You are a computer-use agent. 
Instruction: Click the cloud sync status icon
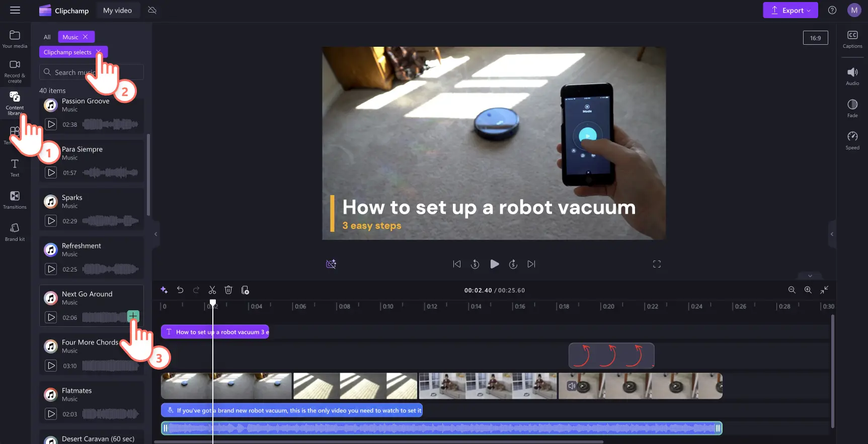pos(152,10)
